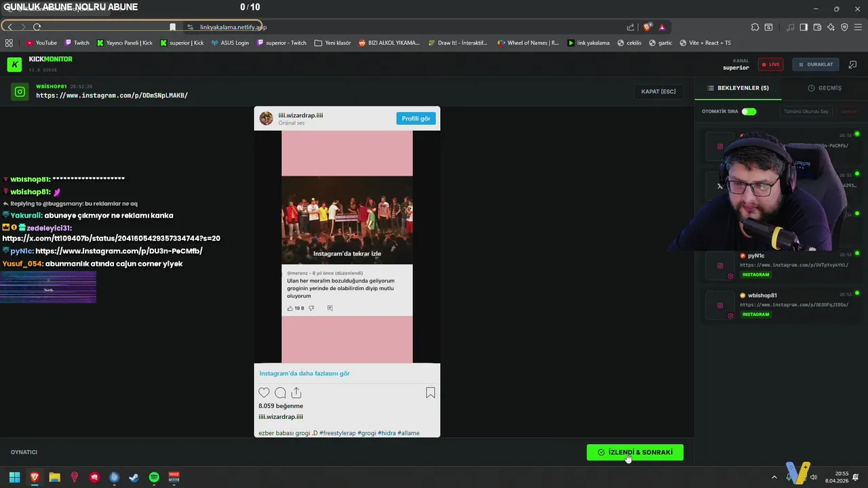Select the bottom wbishop81 queue item
Screen dimensions: 868x488
pos(780,305)
